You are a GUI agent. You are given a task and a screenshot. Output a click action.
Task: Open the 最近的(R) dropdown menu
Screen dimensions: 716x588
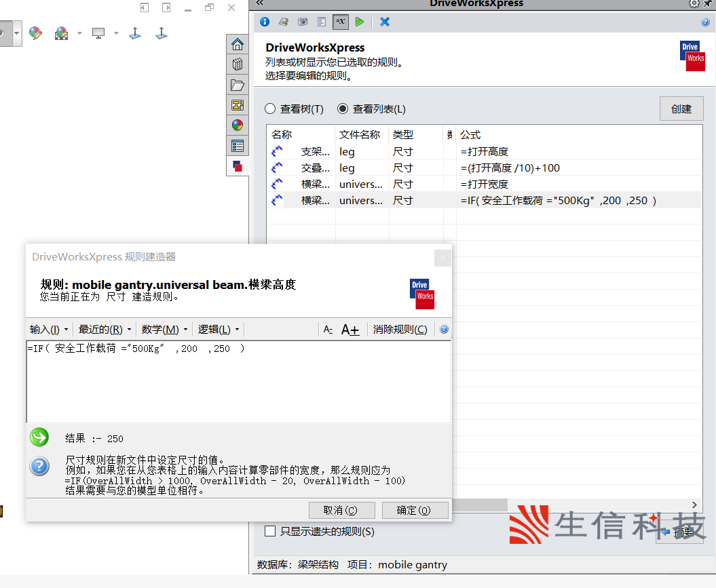105,330
